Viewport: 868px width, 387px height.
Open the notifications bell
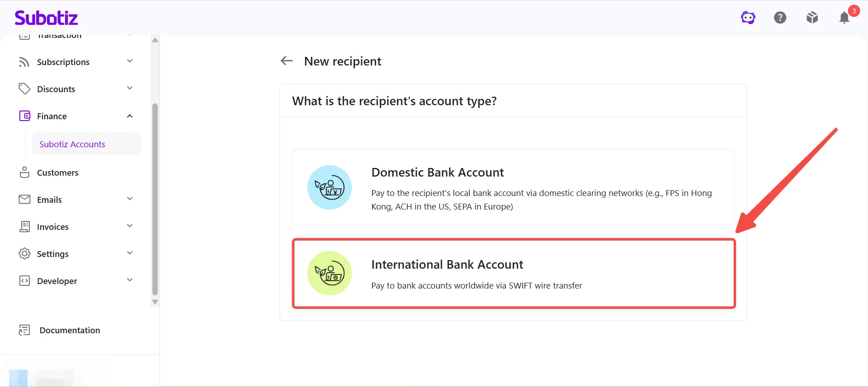844,18
